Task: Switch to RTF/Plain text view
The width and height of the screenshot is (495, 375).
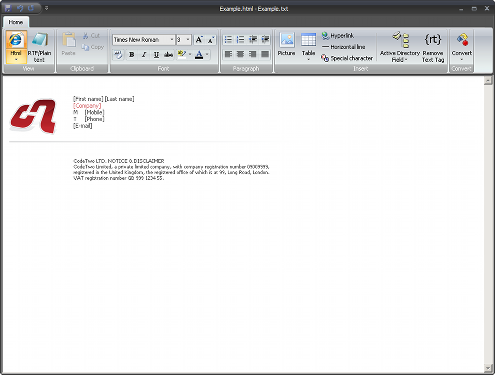Action: point(39,47)
